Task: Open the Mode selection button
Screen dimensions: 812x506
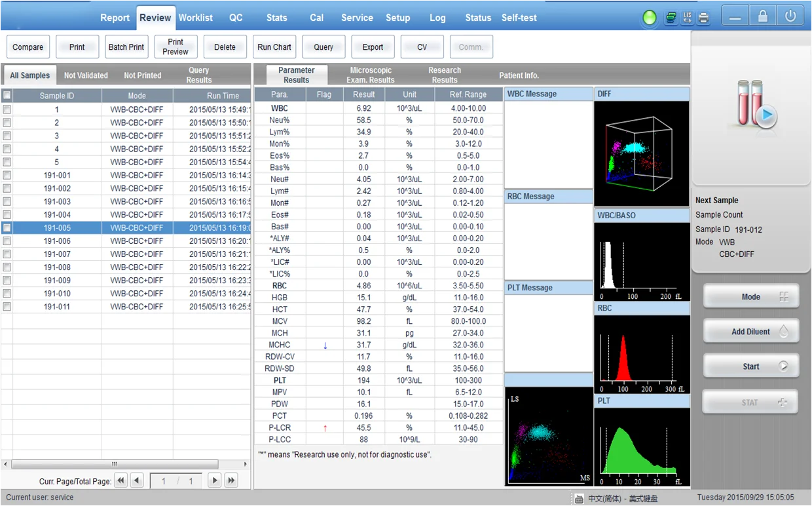Action: tap(751, 297)
